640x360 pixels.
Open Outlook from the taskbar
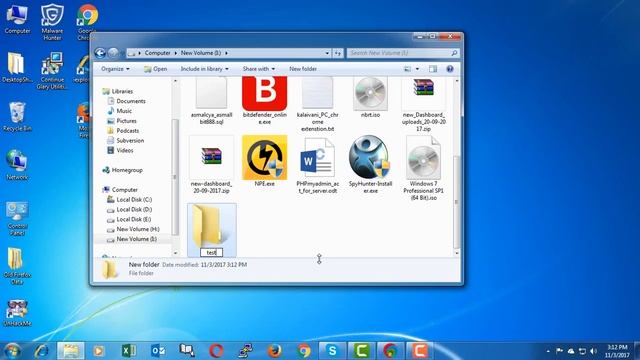click(158, 351)
